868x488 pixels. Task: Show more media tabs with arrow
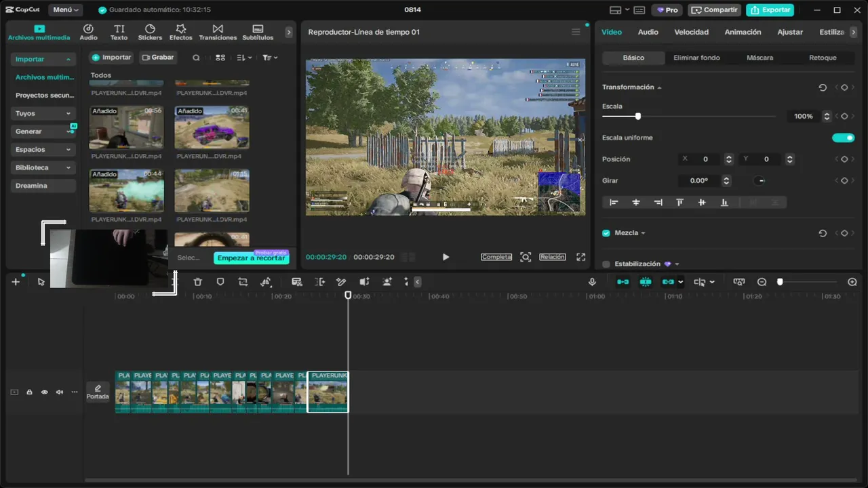[x=289, y=32]
